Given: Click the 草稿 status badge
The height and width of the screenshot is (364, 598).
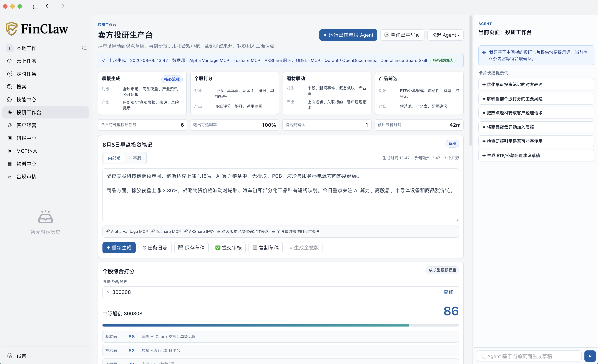Looking at the screenshot, I should tap(452, 144).
